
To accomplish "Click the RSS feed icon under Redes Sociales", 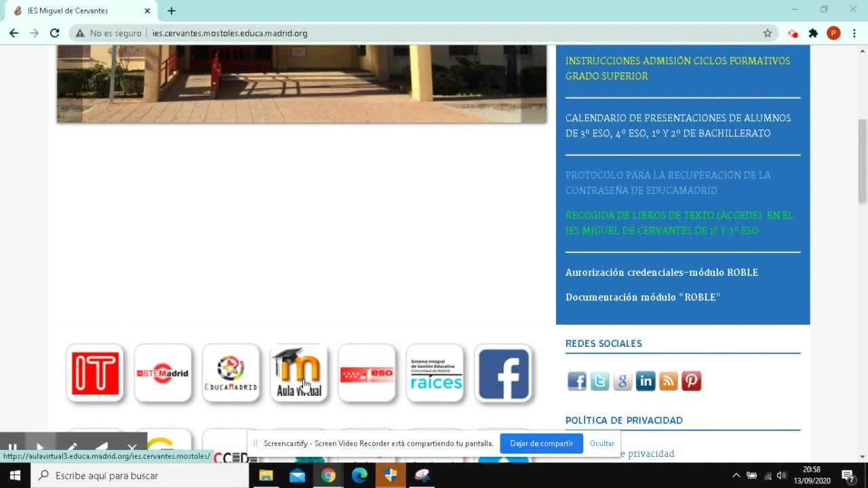I will (669, 381).
